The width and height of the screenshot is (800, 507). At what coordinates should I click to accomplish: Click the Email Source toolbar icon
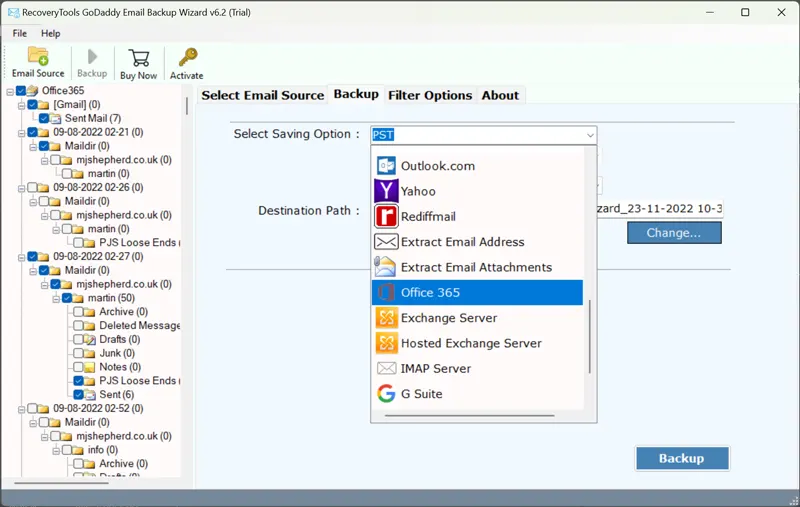38,61
